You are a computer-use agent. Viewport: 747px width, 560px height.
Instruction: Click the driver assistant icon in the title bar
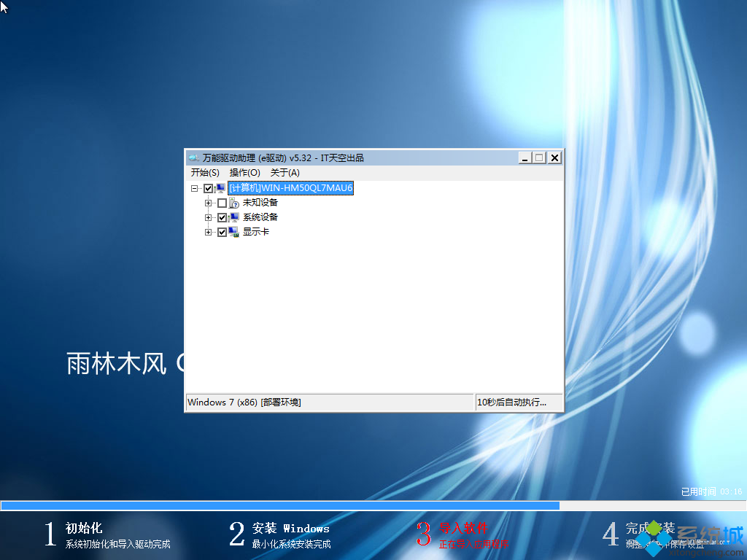(x=194, y=157)
